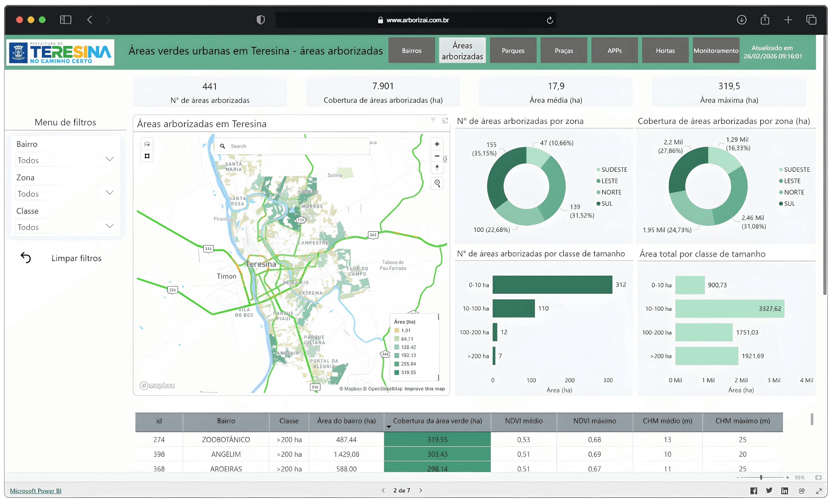Open the Monitoramento tab

tap(716, 51)
